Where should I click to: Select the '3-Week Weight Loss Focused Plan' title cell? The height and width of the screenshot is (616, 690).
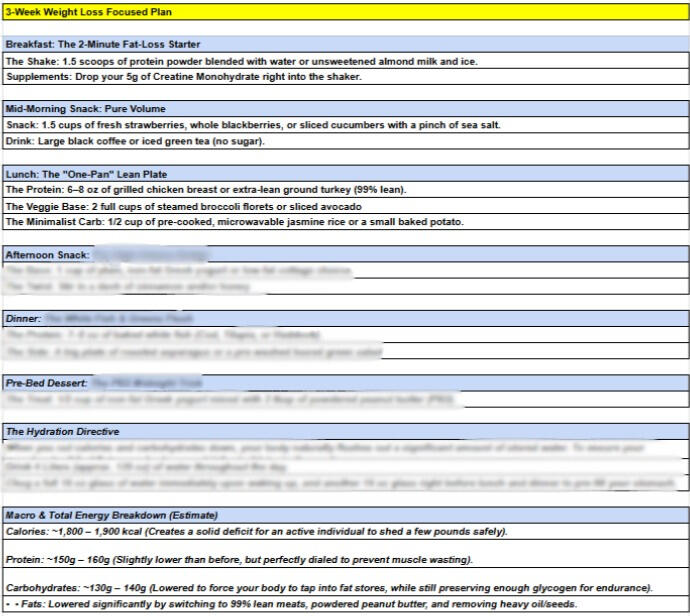pos(345,12)
